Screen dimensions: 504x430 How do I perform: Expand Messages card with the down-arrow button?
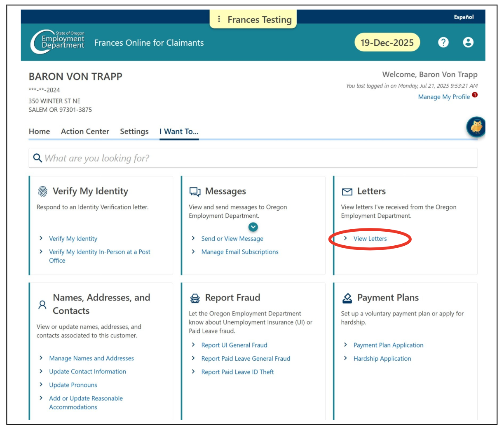(x=253, y=227)
